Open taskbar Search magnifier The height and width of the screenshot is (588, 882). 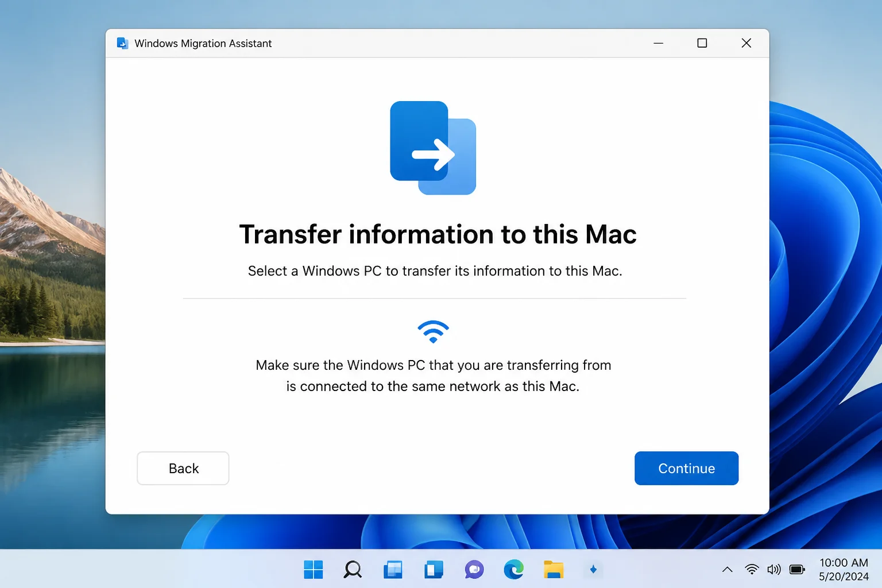tap(353, 570)
